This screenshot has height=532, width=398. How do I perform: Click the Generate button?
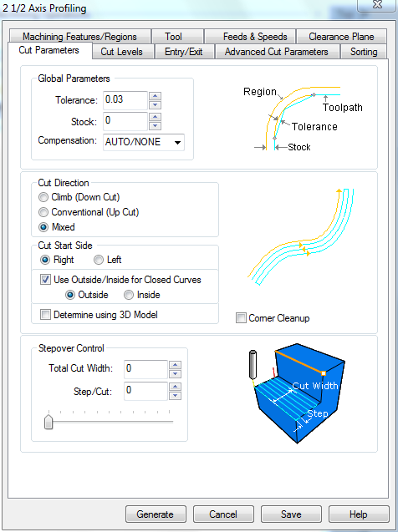156,514
